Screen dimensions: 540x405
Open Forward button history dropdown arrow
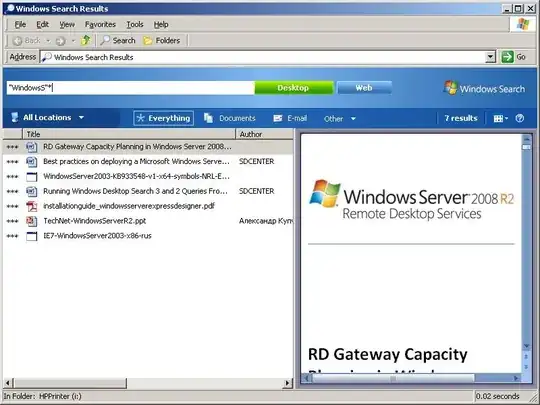pos(73,41)
